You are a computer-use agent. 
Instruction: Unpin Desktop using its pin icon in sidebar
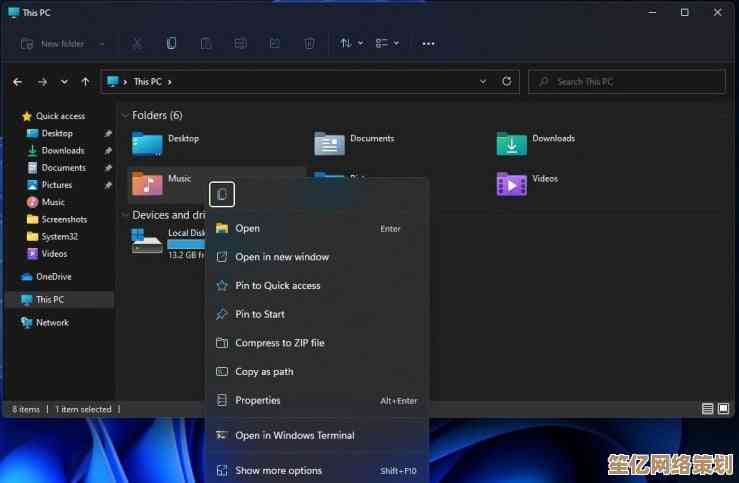[108, 133]
